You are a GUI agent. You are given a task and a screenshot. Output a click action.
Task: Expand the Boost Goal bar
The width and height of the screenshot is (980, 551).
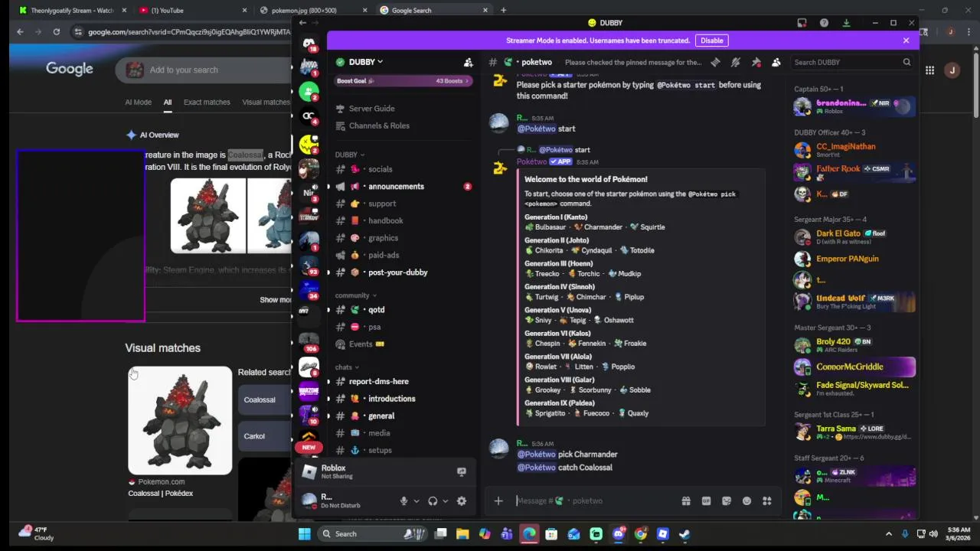(403, 80)
